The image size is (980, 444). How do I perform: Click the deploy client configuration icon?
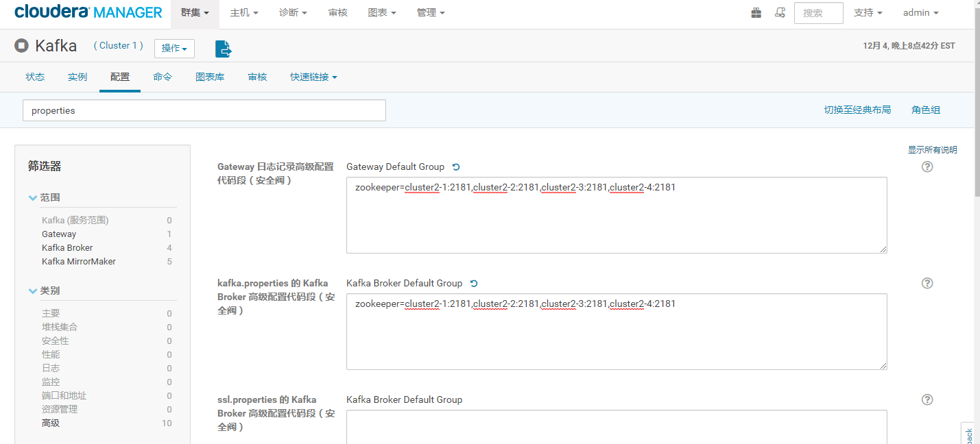coord(224,49)
